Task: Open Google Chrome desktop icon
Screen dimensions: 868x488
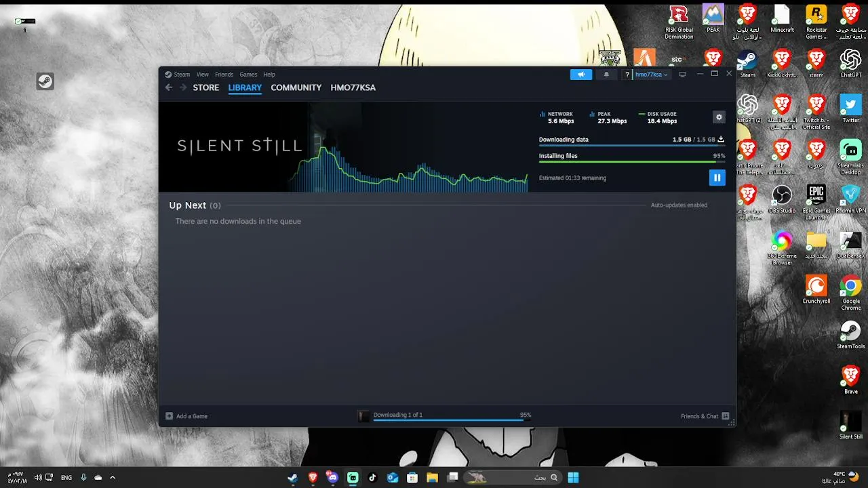Action: tap(850, 293)
